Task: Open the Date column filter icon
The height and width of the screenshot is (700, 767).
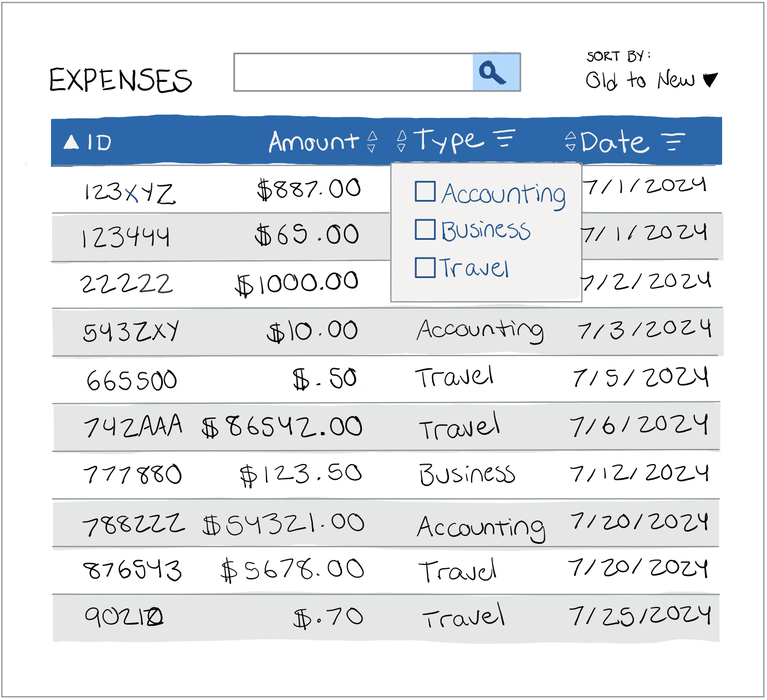Action: [x=673, y=142]
